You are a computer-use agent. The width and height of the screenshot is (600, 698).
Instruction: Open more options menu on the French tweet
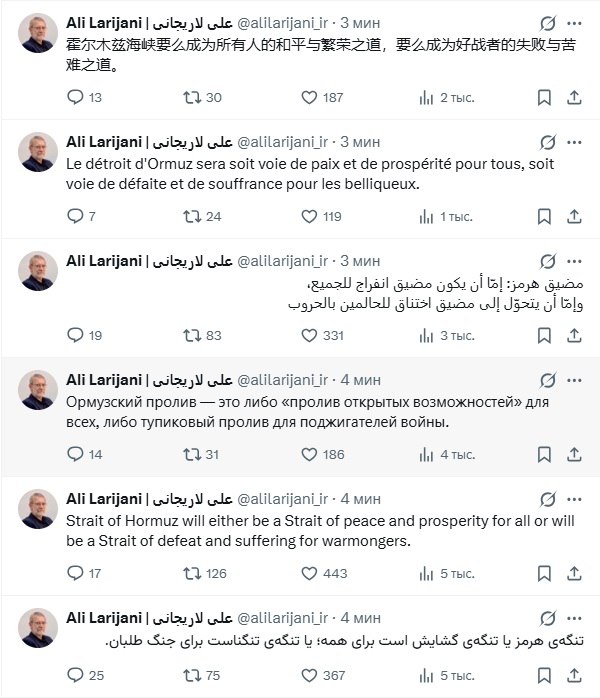(x=575, y=141)
